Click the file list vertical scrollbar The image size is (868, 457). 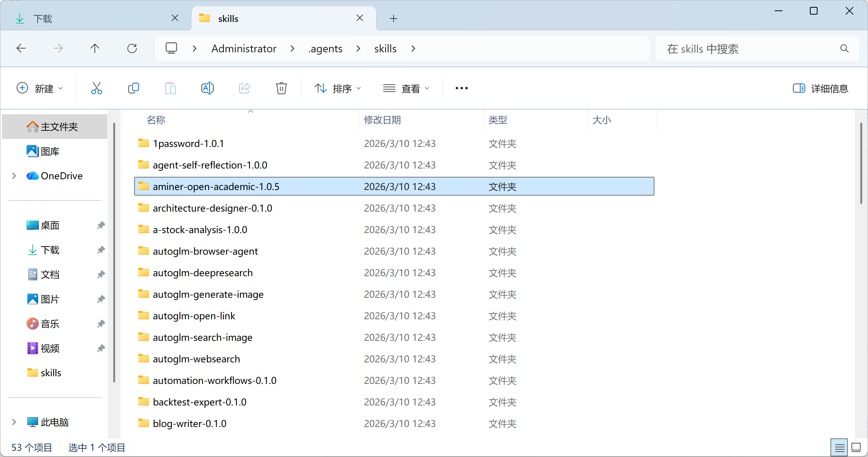861,163
